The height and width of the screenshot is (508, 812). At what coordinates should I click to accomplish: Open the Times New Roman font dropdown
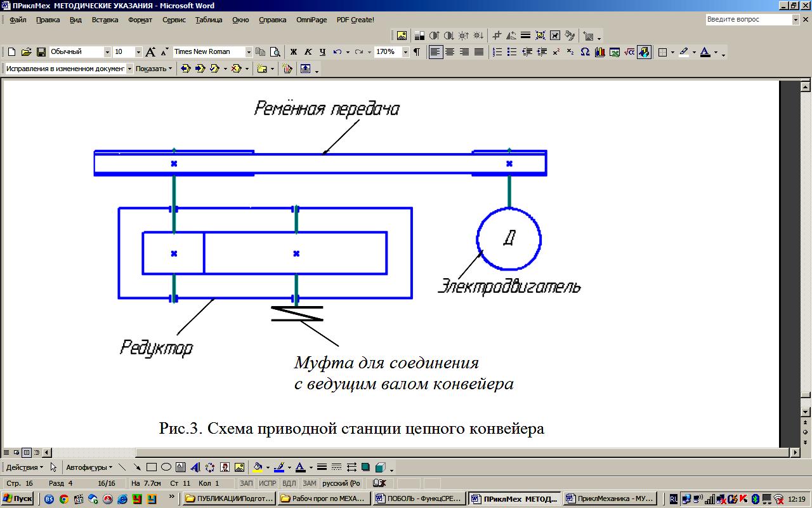(249, 52)
